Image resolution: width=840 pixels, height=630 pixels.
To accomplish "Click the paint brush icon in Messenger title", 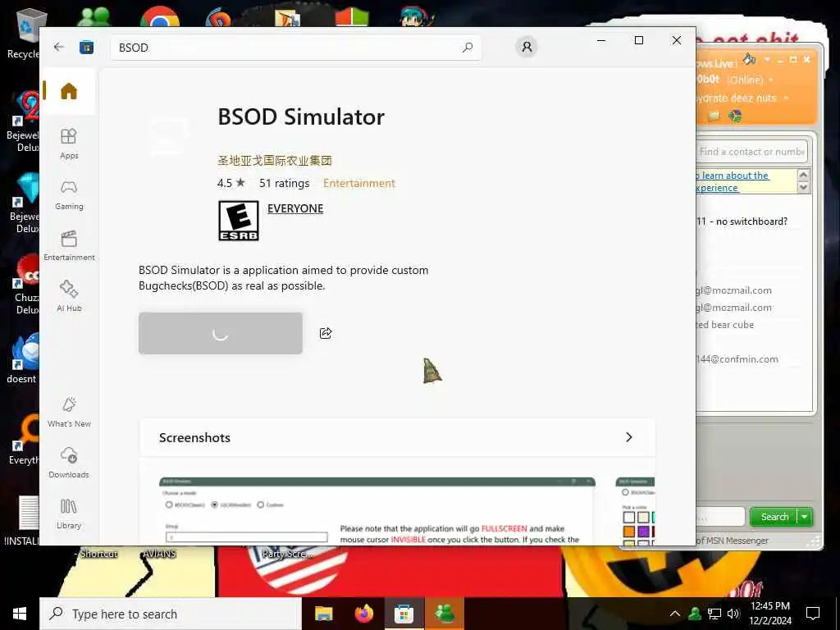I will pos(749,59).
